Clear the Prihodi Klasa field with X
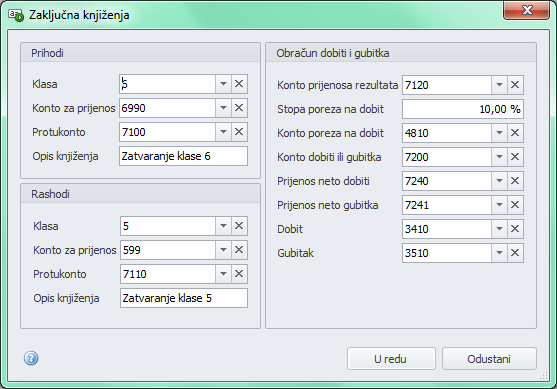 pyautogui.click(x=239, y=84)
